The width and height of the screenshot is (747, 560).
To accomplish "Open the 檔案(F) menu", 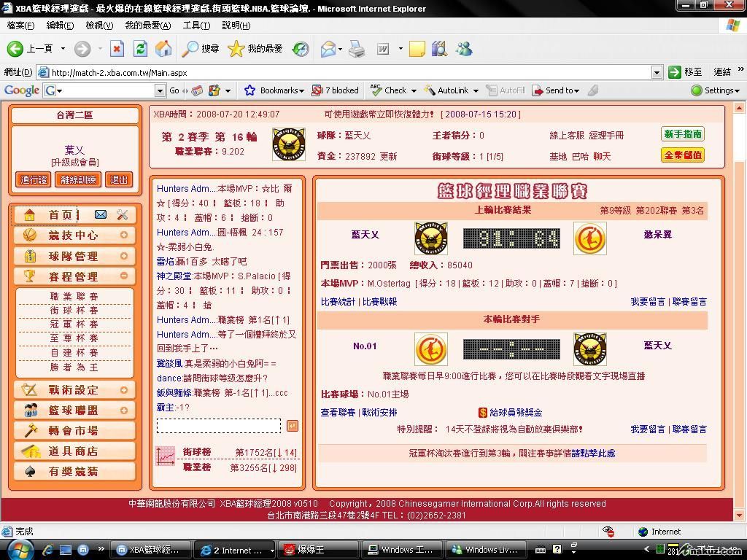I will 20,25.
